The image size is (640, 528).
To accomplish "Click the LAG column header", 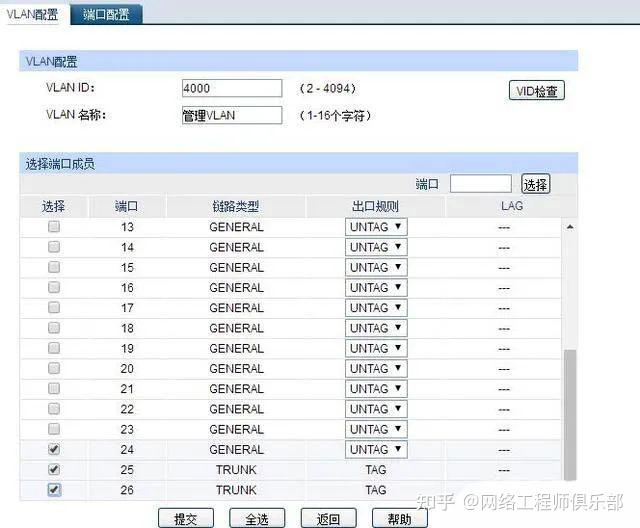I will pos(512,206).
